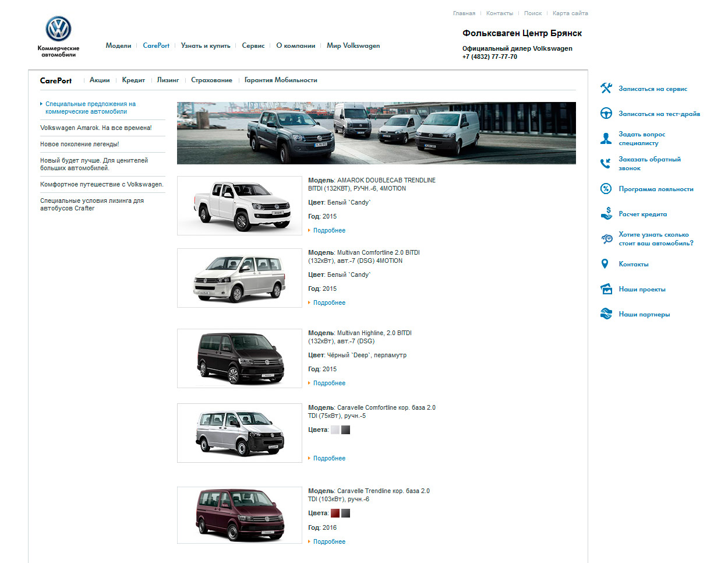Open Volkswagen Amarok. На все времена! item
The image size is (728, 563).
click(96, 128)
